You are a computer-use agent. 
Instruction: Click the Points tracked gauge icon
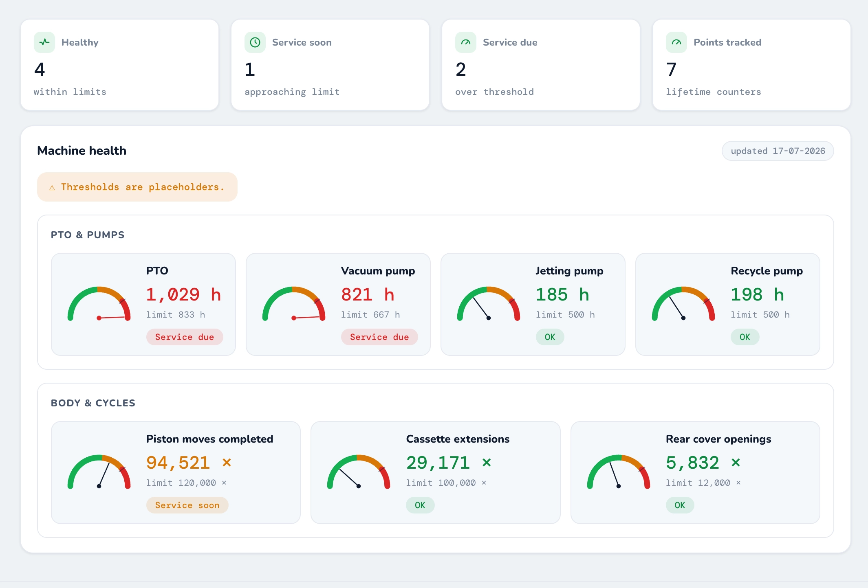pos(676,42)
